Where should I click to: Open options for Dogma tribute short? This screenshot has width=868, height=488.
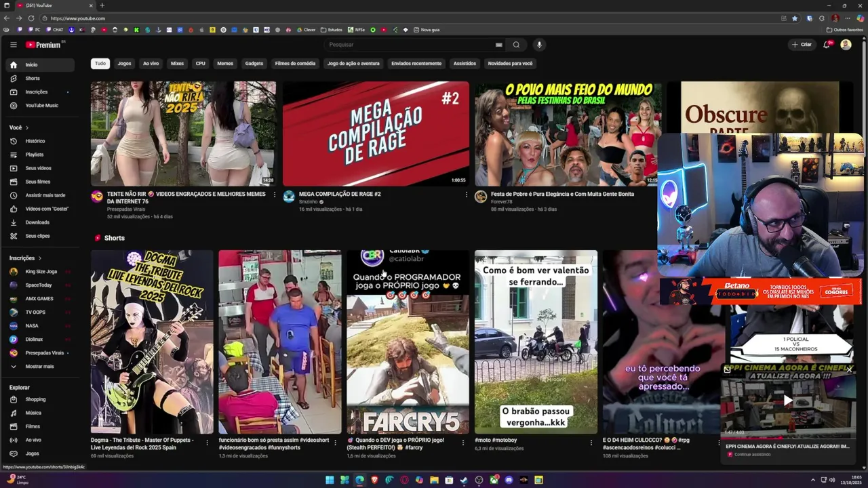point(207,442)
